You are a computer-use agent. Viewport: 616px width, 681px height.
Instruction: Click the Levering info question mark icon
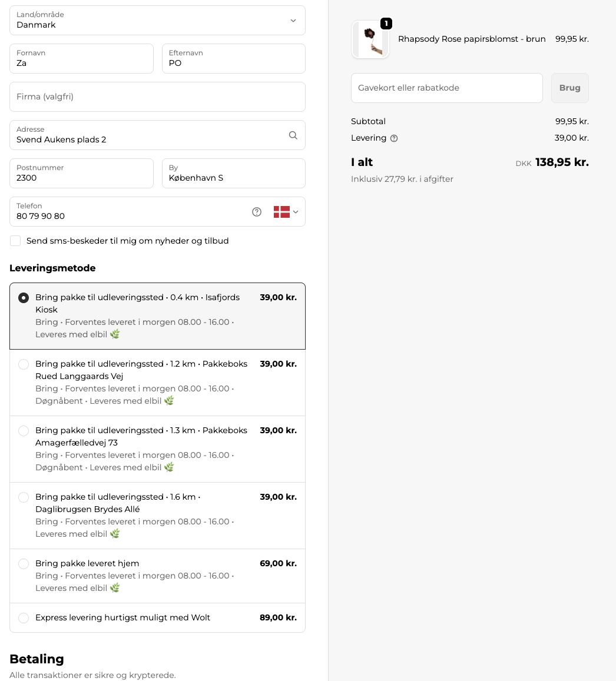394,138
